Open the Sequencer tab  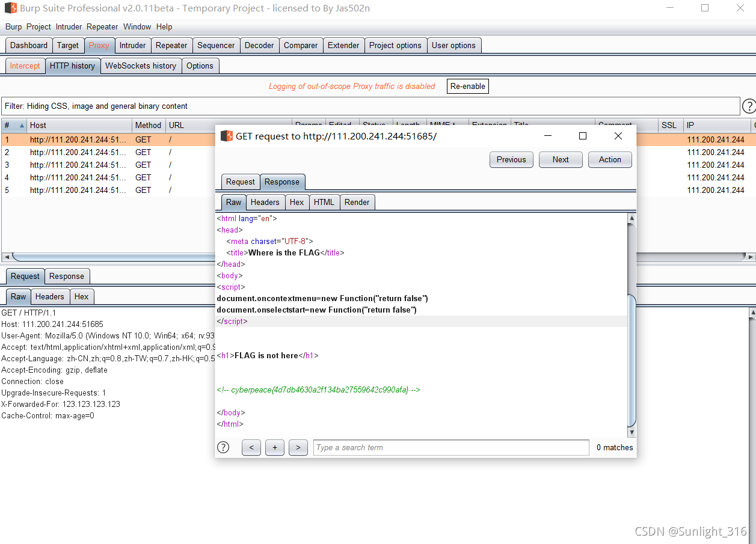[216, 46]
